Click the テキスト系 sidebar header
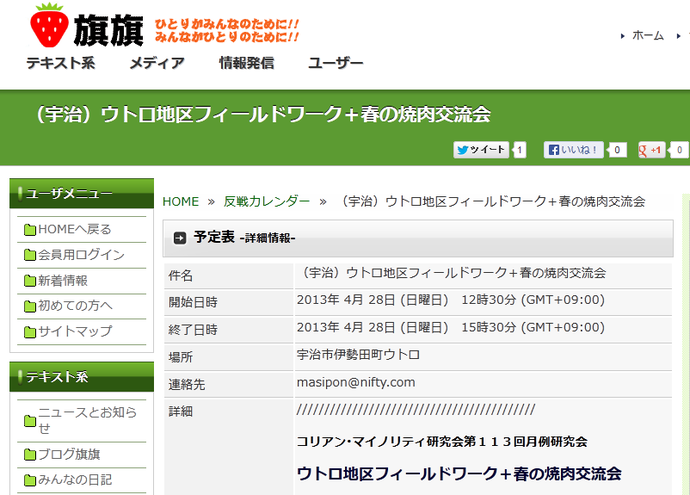 82,377
